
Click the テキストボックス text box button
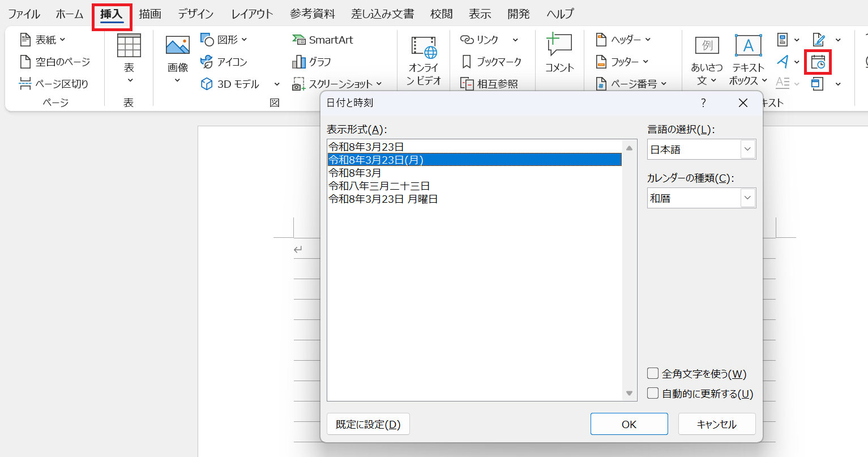point(748,59)
